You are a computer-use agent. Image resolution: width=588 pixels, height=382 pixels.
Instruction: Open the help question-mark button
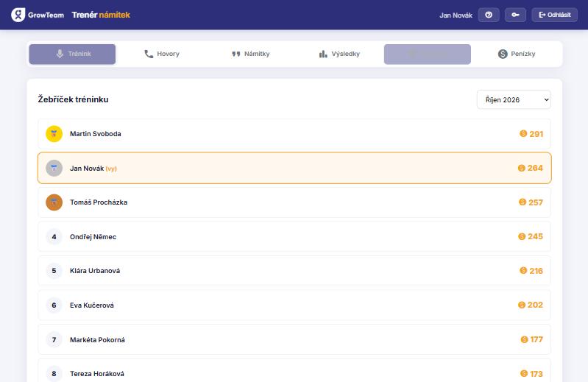pyautogui.click(x=489, y=15)
